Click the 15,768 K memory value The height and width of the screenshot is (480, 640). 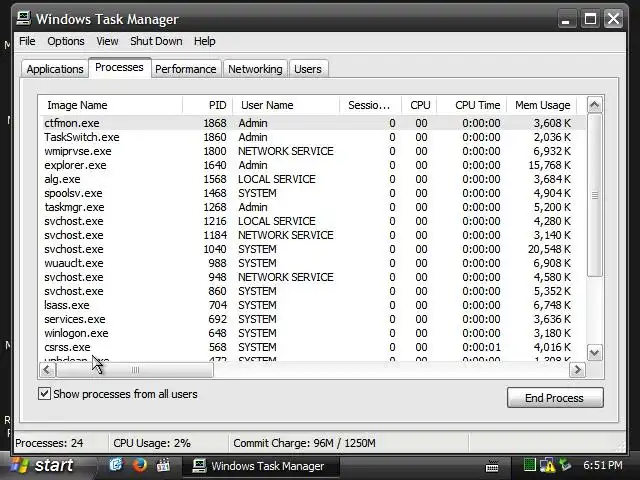550,165
